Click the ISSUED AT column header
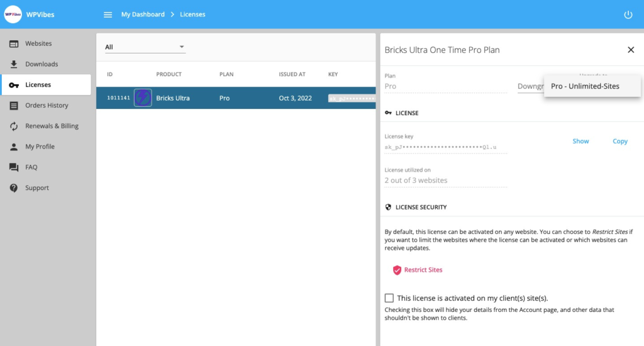 [x=292, y=74]
